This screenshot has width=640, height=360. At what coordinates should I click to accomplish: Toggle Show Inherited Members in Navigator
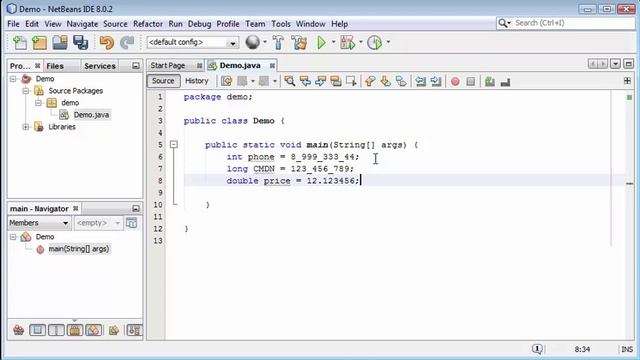[18, 330]
